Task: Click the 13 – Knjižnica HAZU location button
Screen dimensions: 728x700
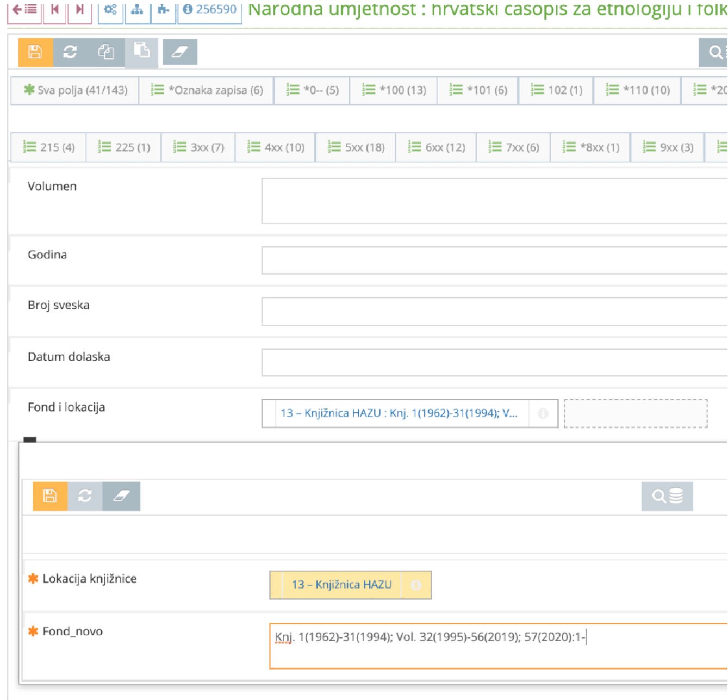Action: pyautogui.click(x=342, y=585)
